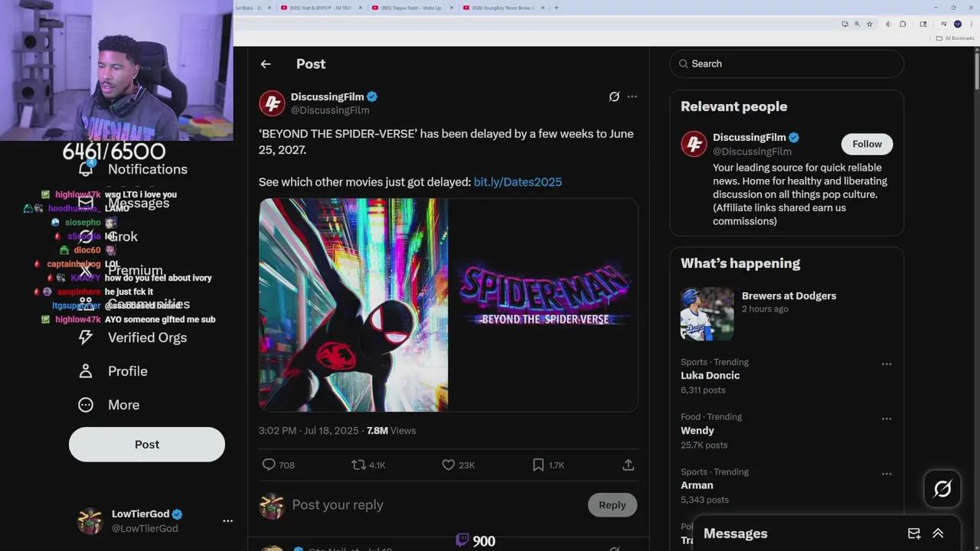Follow DiscussingFilm in Relevant people

[867, 144]
